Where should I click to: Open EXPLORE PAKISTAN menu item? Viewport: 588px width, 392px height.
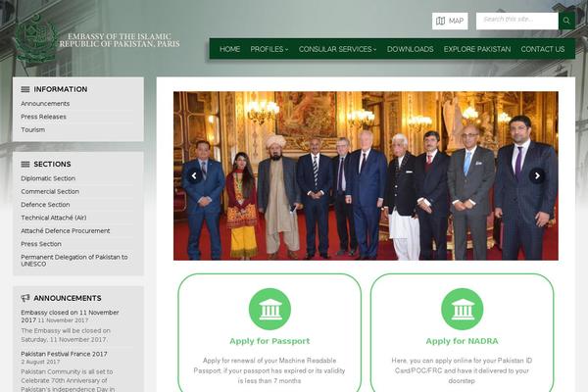[477, 49]
